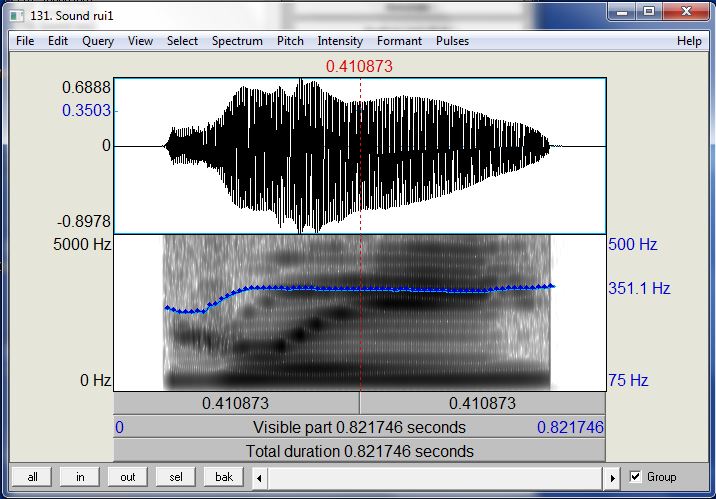Click the waveform peak in the sound pane

coord(300,82)
